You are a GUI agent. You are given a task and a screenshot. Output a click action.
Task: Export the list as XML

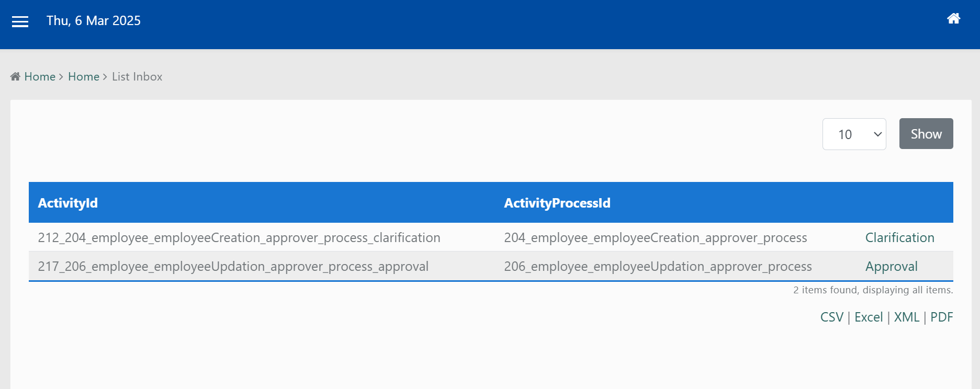point(906,317)
